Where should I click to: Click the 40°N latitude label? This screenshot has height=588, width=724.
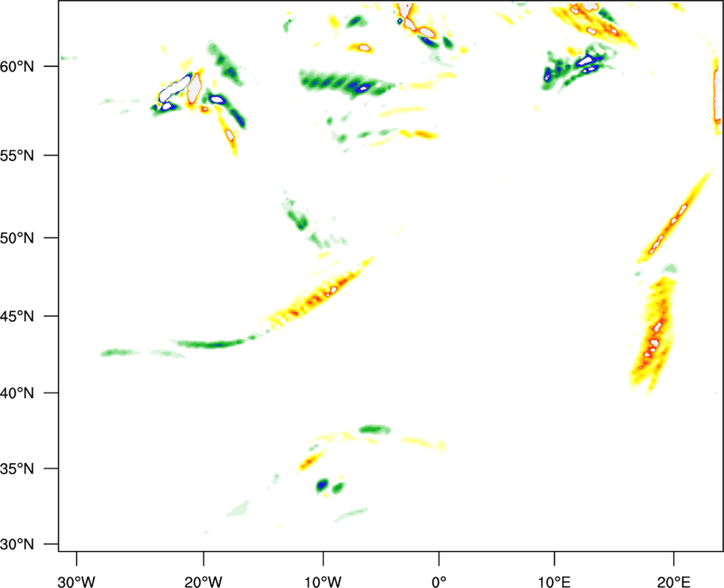tap(16, 393)
